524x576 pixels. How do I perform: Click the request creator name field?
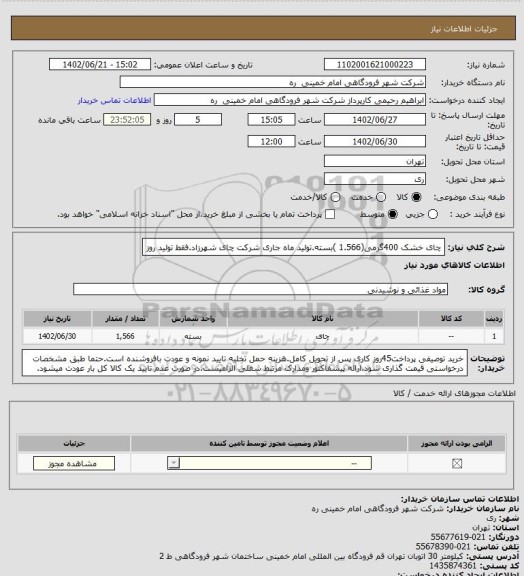[x=290, y=100]
